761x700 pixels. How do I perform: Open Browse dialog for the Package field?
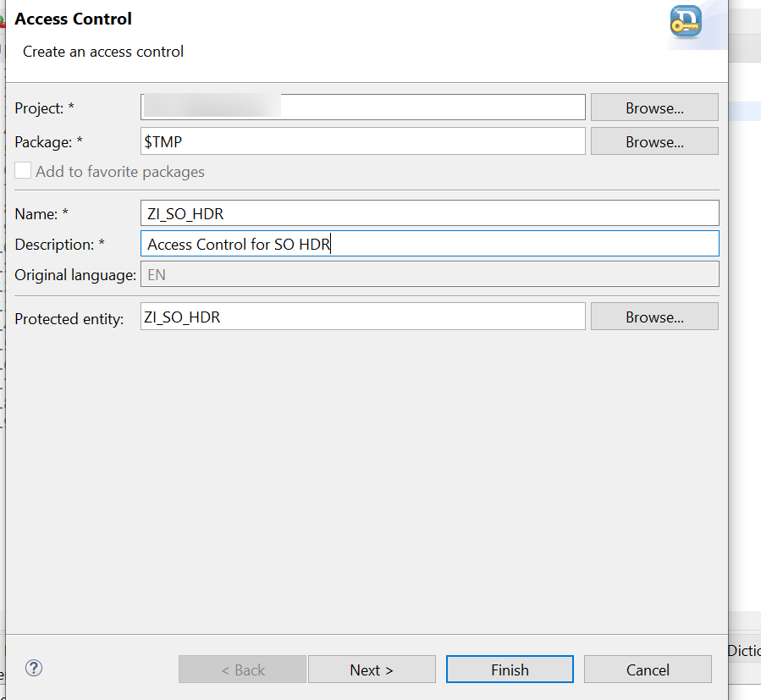click(654, 141)
